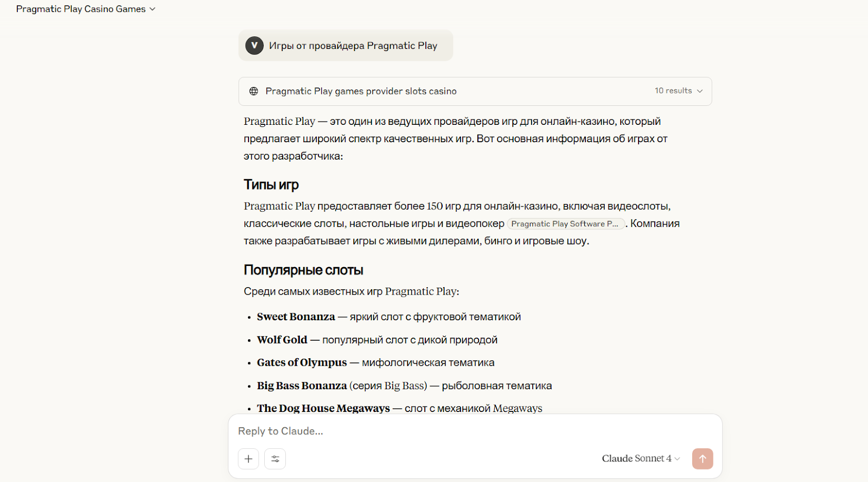Click the 10 results label
Image resolution: width=868 pixels, height=482 pixels.
tap(673, 91)
